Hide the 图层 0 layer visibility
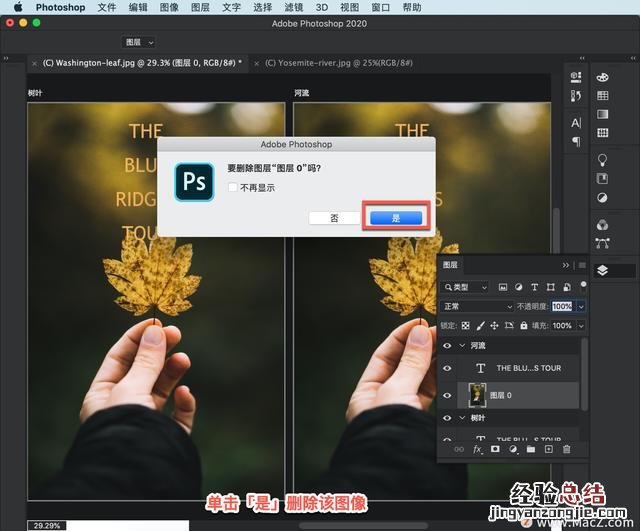 tap(447, 395)
